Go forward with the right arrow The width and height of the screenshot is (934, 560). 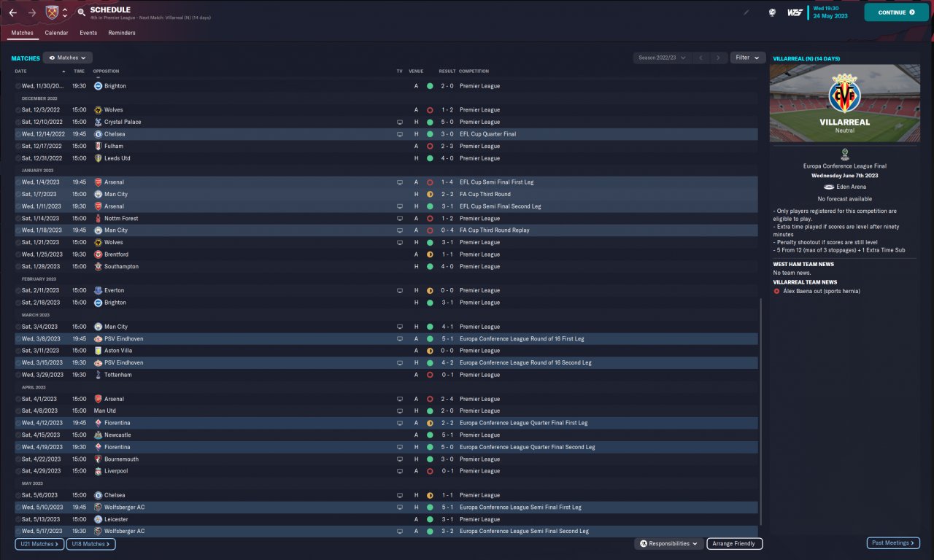pos(31,12)
